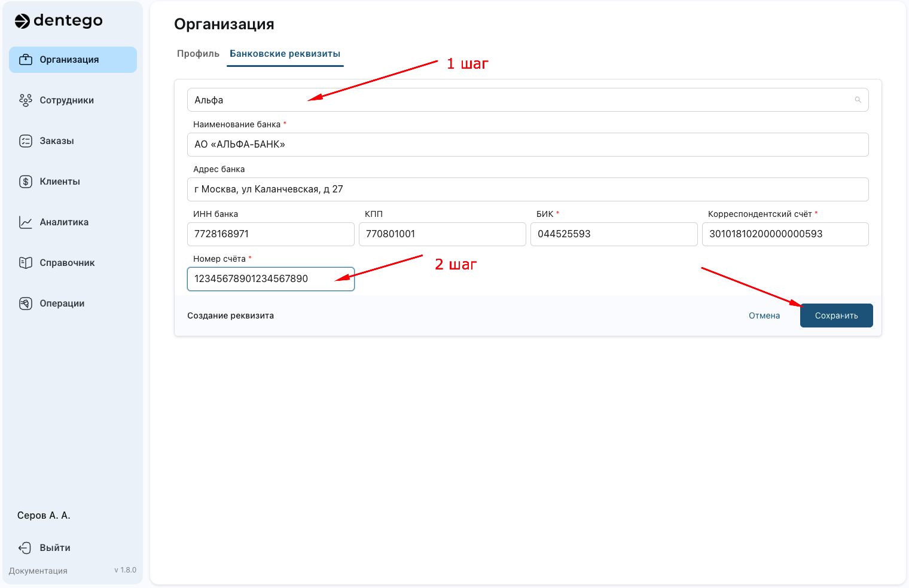The height and width of the screenshot is (588, 909).
Task: Select the Банковские реквизиты tab
Action: click(285, 54)
